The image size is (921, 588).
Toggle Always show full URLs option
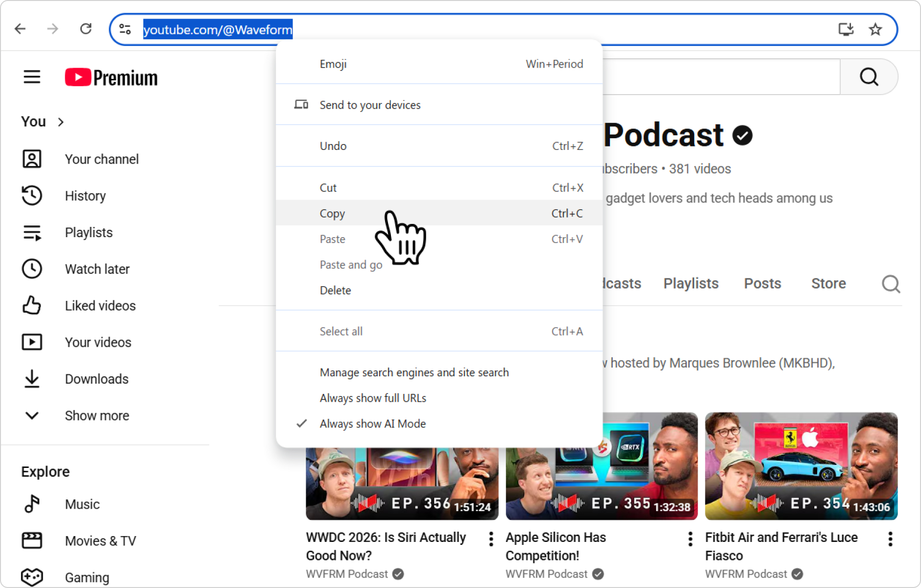coord(439,398)
